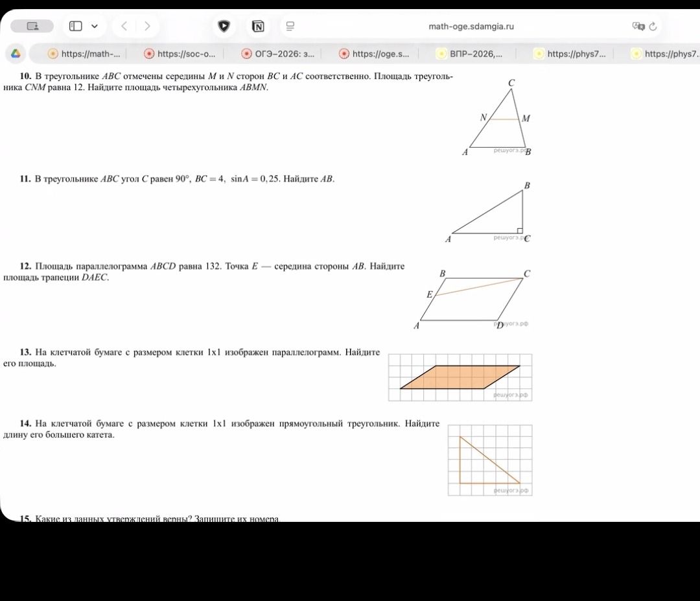Click the right triangle figure in task 11
This screenshot has height=601, width=700.
489,212
